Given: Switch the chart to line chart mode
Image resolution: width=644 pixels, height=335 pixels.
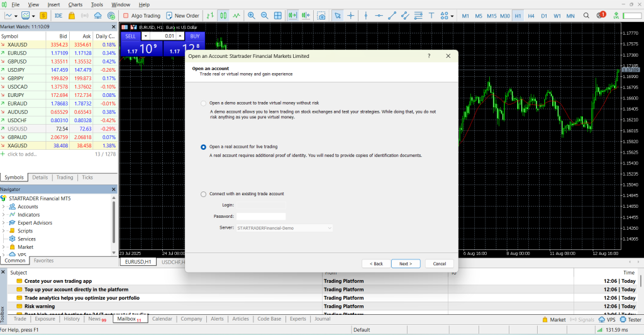Looking at the screenshot, I should point(236,16).
